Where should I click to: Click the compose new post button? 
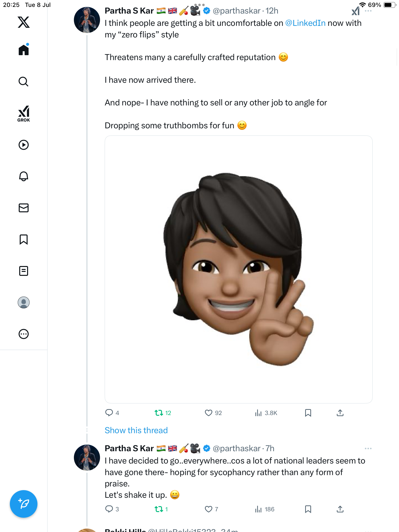[24, 504]
